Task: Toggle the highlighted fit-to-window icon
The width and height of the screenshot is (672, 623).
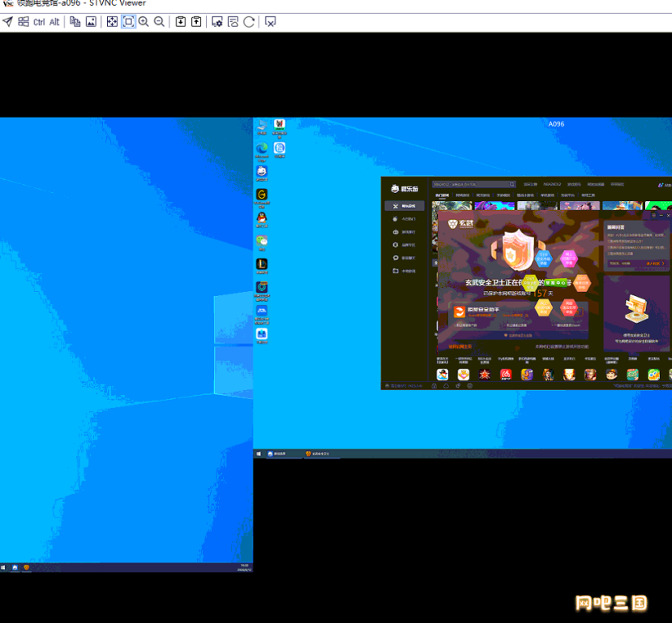Action: (128, 21)
